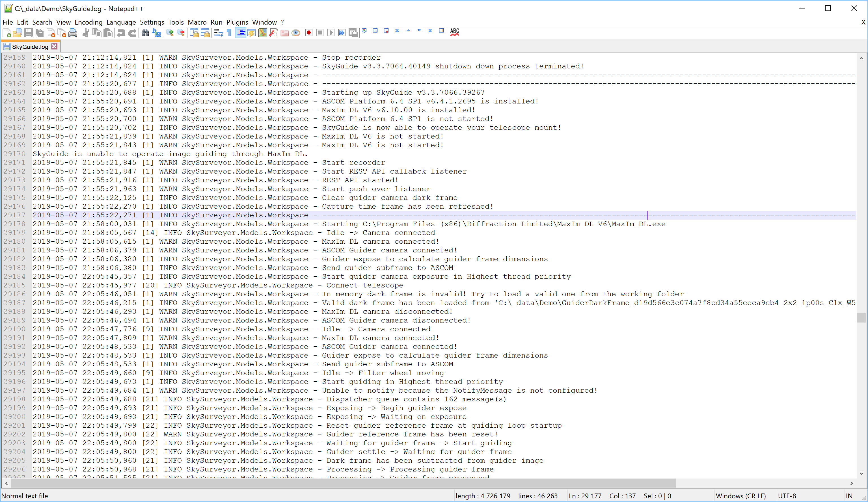Toggle synchronize horizontal scrolling

(x=205, y=33)
